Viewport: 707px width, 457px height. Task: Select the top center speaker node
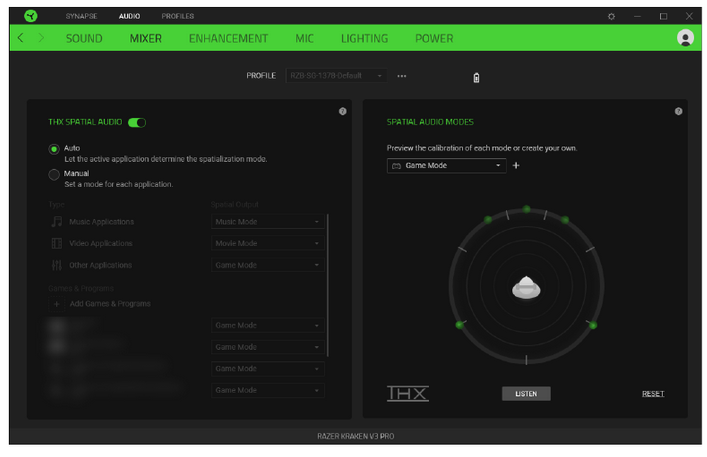[x=526, y=209]
